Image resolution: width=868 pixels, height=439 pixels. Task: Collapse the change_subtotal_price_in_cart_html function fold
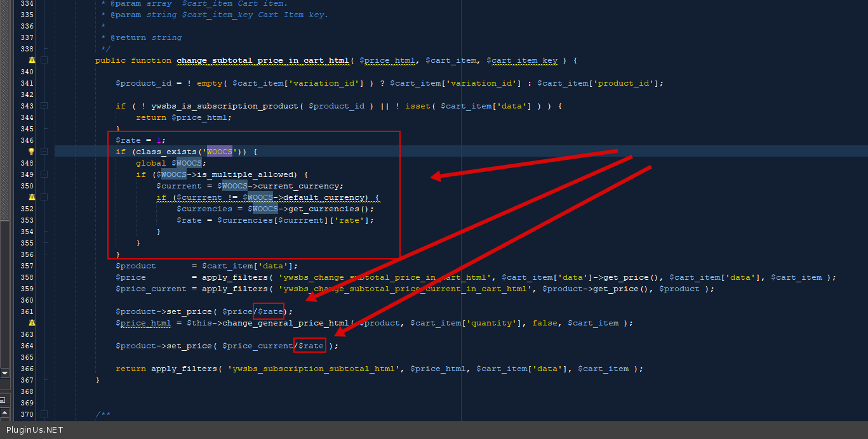coord(44,60)
